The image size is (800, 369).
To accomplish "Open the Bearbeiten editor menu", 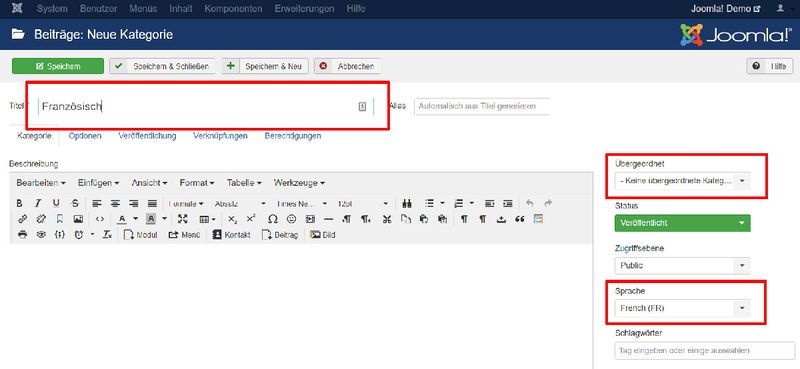I will tap(41, 183).
